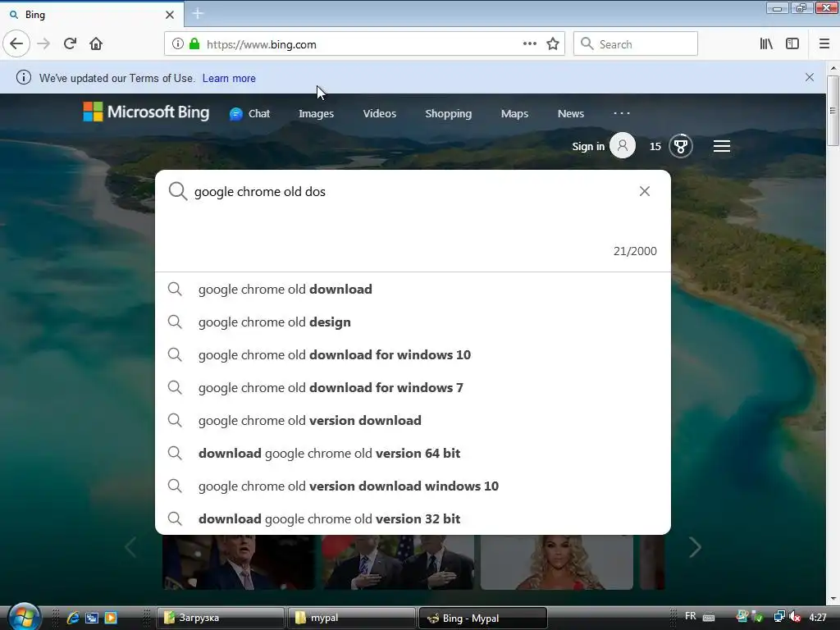Image resolution: width=840 pixels, height=630 pixels.
Task: Switch to Bing - Mypal taskbar button
Action: tap(482, 618)
